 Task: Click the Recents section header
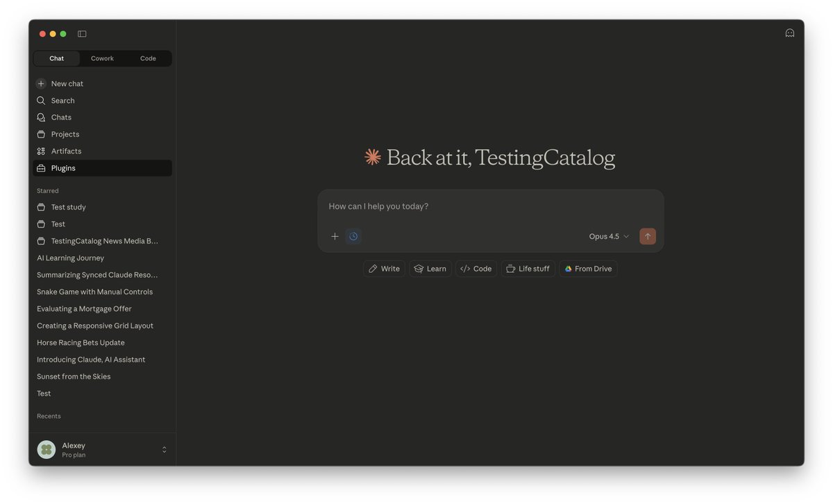click(x=49, y=417)
